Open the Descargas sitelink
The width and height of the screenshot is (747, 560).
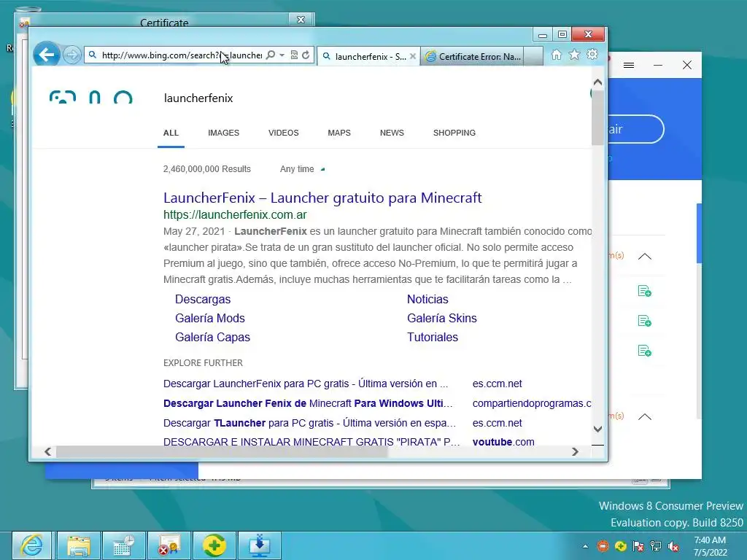tap(203, 299)
